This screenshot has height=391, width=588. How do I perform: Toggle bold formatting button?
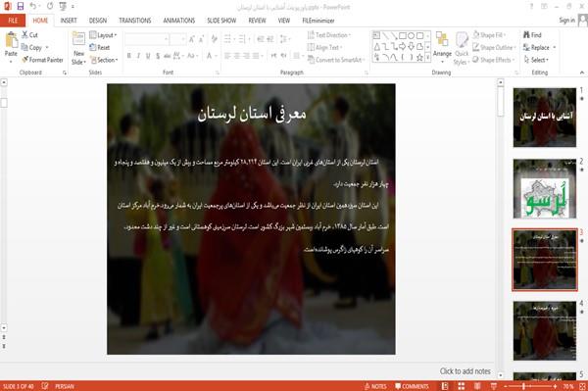click(128, 56)
